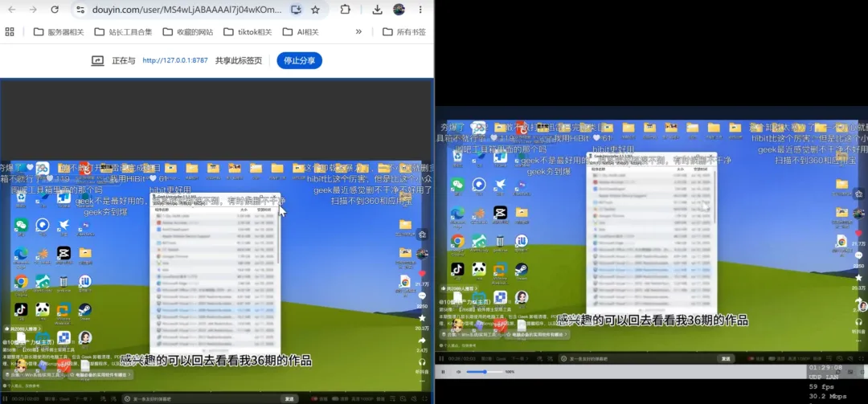This screenshot has width=868, height=404.
Task: Click the 发送 button in the mirrored stream window
Action: (x=726, y=358)
